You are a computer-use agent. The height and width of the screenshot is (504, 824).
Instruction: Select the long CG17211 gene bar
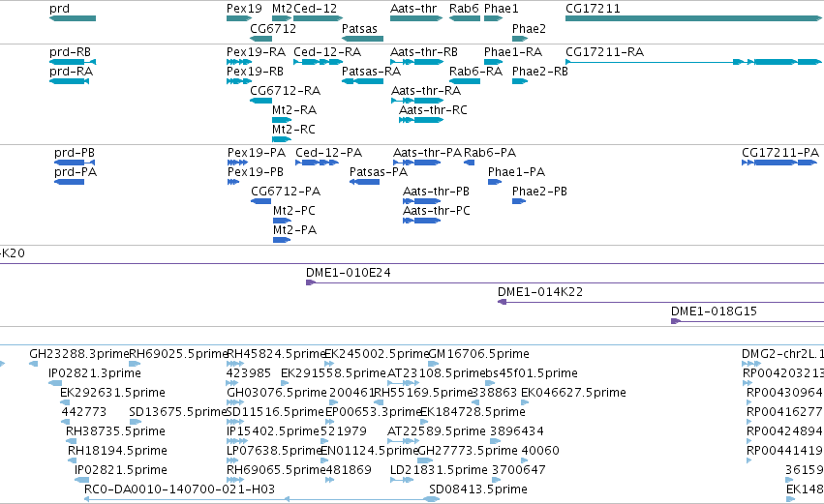(693, 18)
